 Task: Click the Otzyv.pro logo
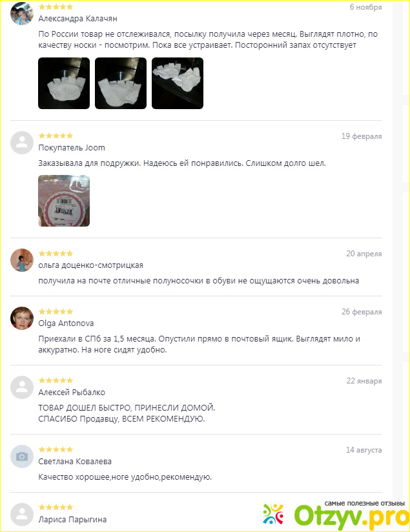(336, 515)
